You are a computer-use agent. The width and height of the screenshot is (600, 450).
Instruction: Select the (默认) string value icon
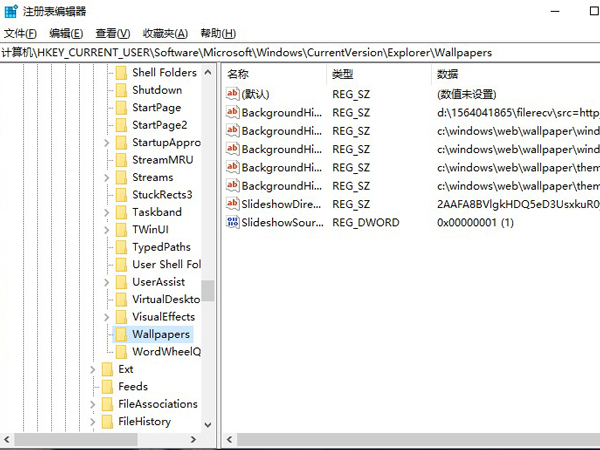click(233, 93)
